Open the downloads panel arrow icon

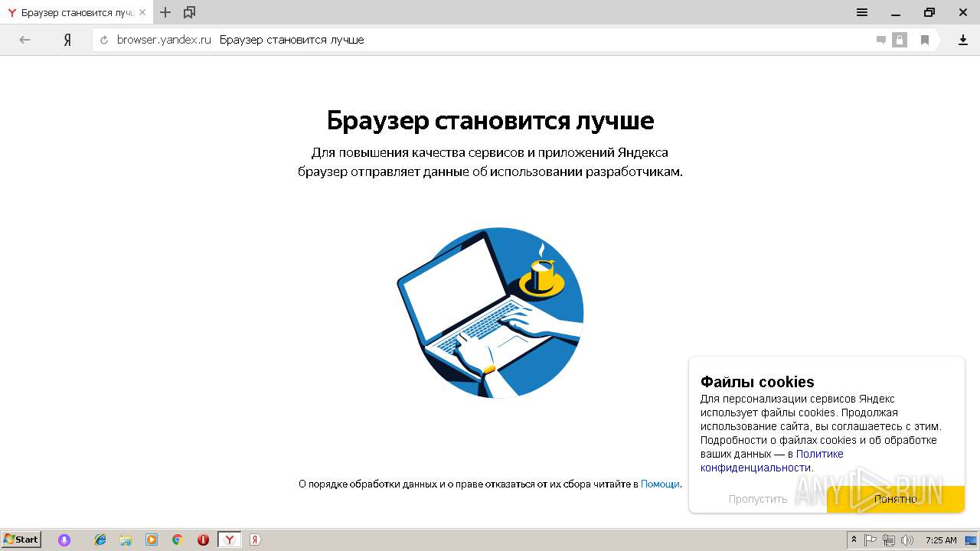[x=963, y=40]
